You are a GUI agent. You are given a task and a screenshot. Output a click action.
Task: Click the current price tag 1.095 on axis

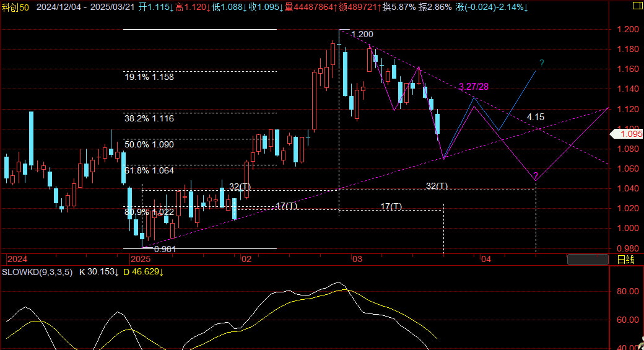(x=629, y=132)
